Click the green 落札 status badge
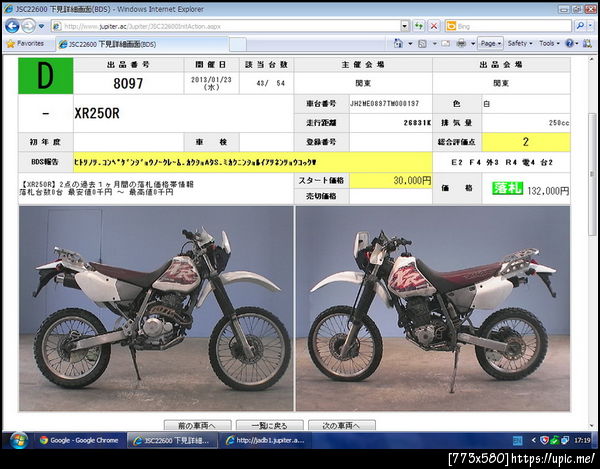Image resolution: width=600 pixels, height=469 pixels. point(507,188)
